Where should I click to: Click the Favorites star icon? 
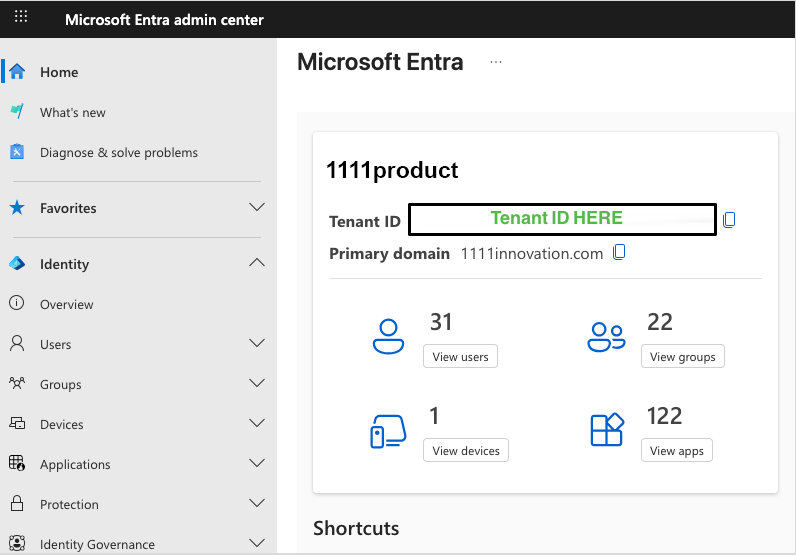pos(17,207)
